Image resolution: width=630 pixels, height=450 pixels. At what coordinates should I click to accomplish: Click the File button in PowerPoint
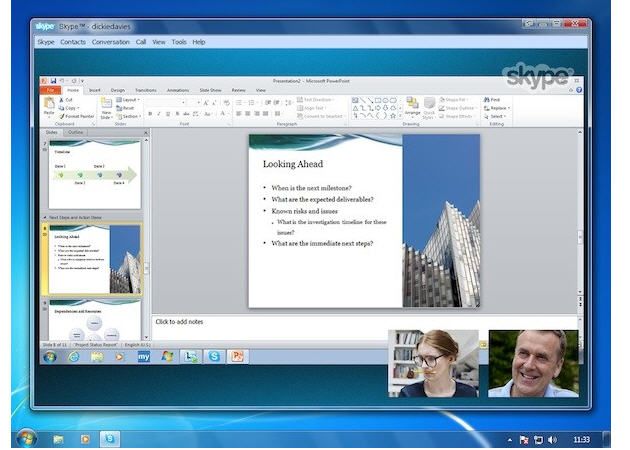point(49,90)
